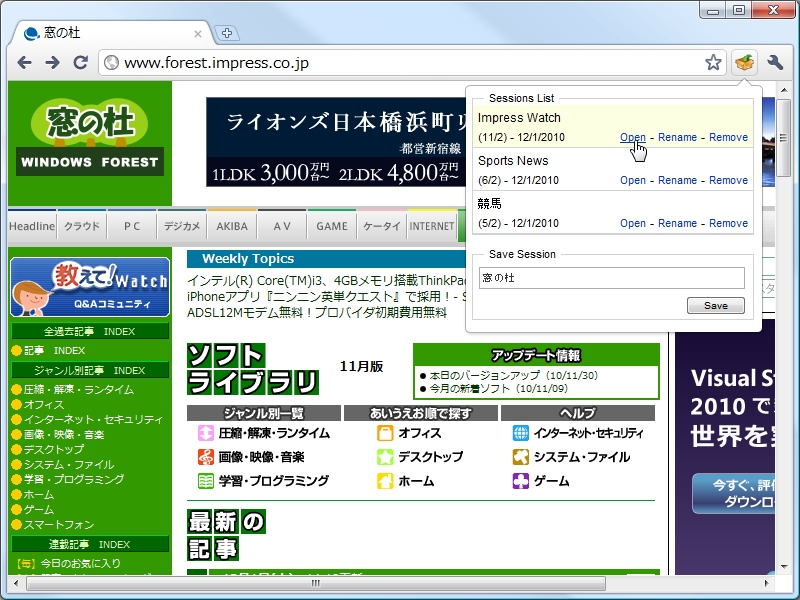Viewport: 800px width, 600px height.
Task: Click the orange session manager extension icon
Action: [x=743, y=61]
